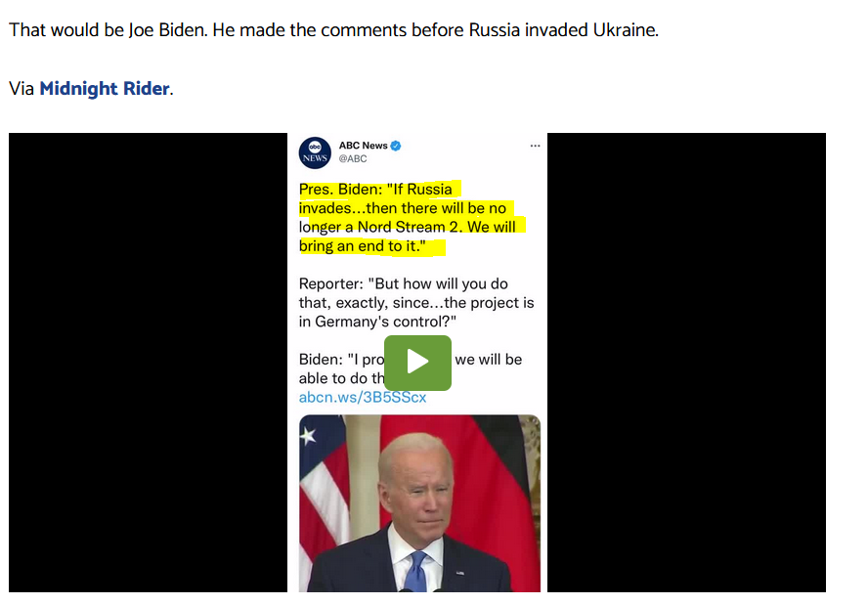Click highlighted line "Pres. Biden: If Russia"
The height and width of the screenshot is (604, 868).
coord(376,190)
